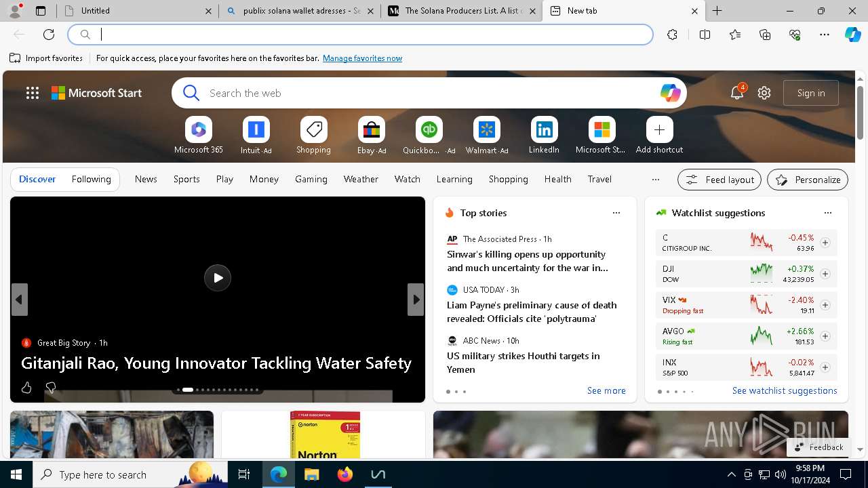Click Manage favorites now link
Viewport: 868px width, 488px height.
362,58
